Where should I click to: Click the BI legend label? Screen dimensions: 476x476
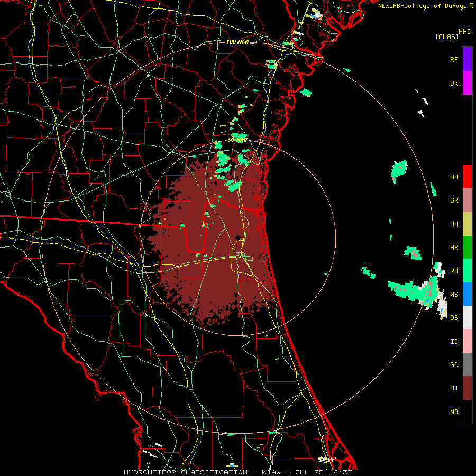[454, 388]
